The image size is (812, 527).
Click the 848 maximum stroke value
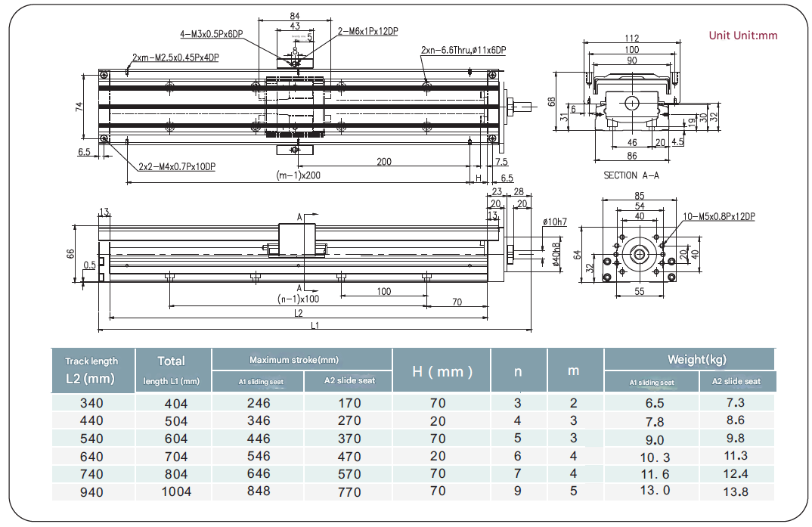pos(259,491)
